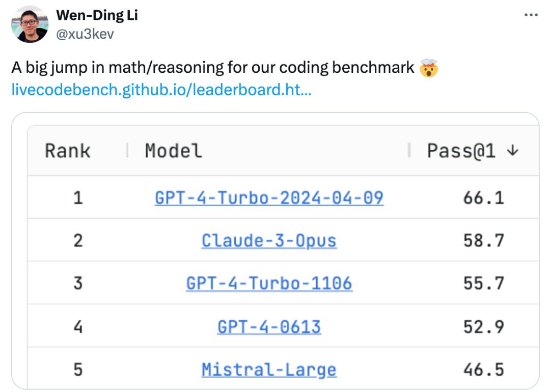Open the Claude-3-Opus model link
Image resolution: width=550 pixels, height=392 pixels.
click(269, 240)
